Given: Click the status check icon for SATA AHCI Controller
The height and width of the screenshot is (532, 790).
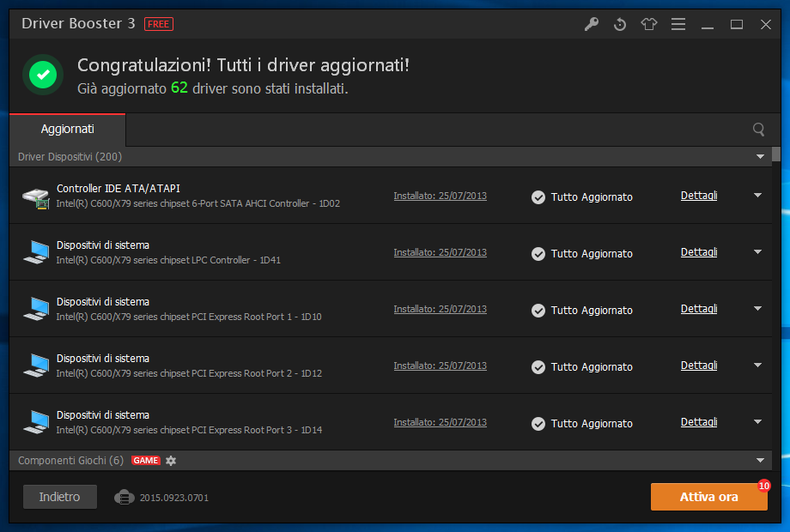Looking at the screenshot, I should click(538, 197).
